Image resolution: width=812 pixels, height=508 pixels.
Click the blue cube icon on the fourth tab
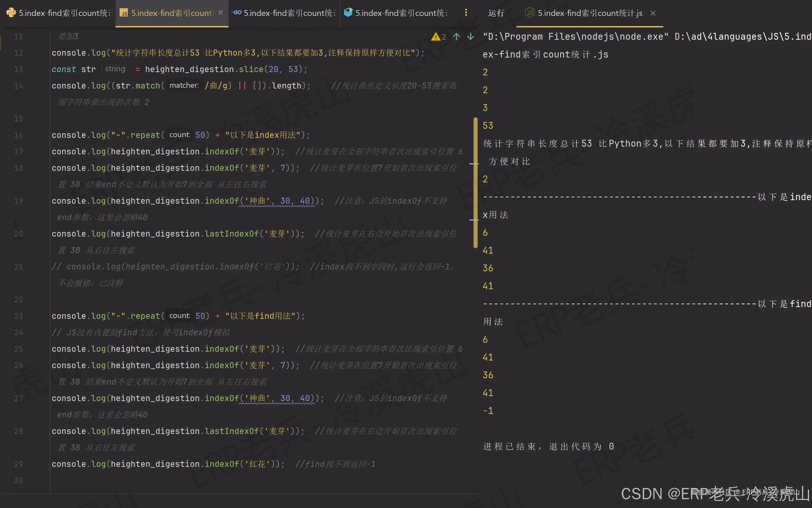tap(348, 13)
